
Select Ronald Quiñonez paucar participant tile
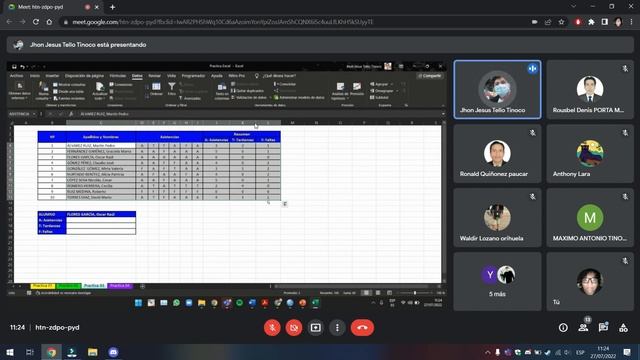pyautogui.click(x=497, y=153)
